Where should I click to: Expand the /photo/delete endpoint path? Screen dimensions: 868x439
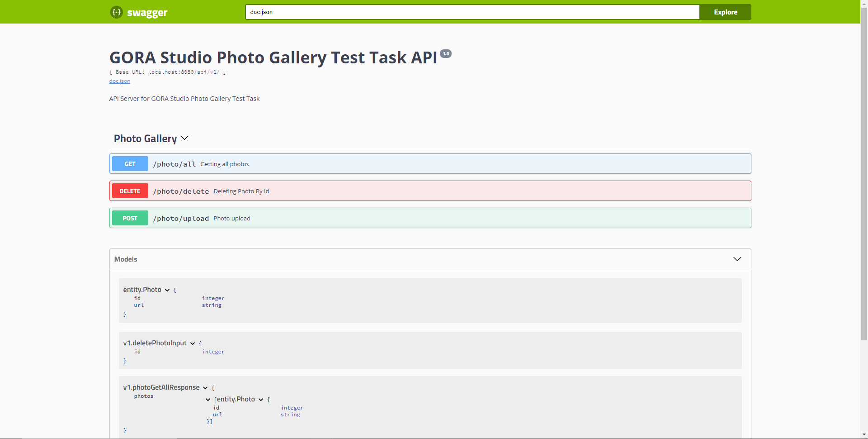coord(181,191)
